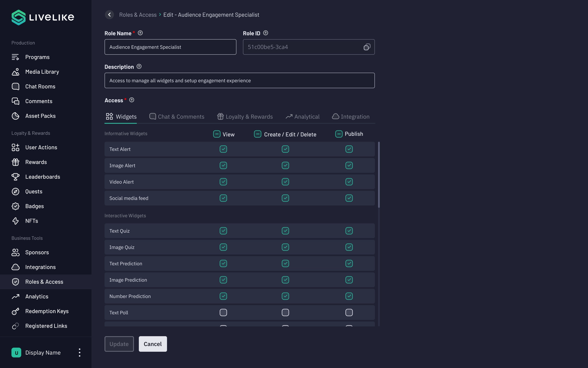Enable View for Text Poll
The width and height of the screenshot is (588, 368).
[223, 313]
